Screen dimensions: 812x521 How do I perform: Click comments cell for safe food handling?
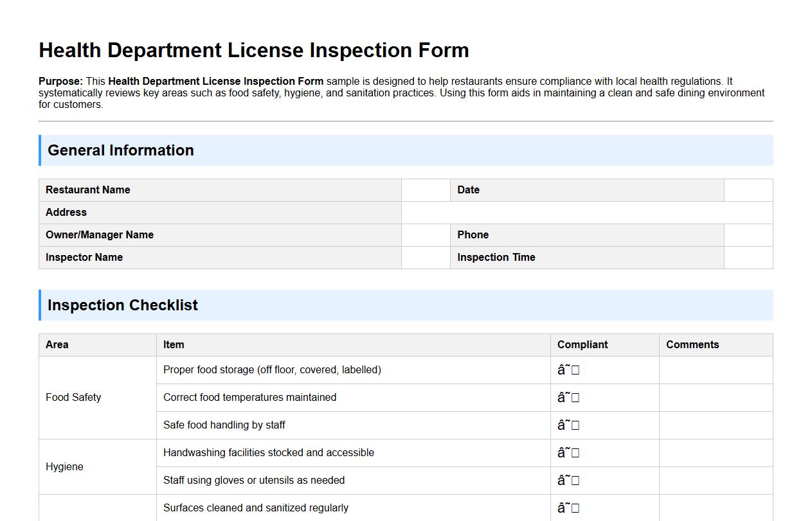(716, 425)
